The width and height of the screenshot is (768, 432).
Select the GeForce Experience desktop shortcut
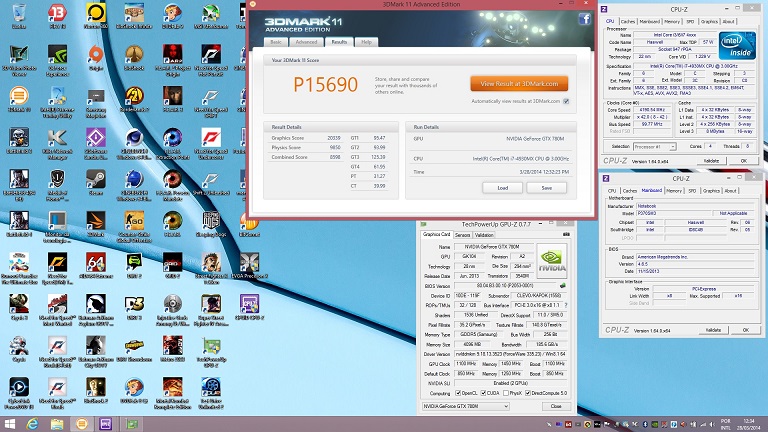57,61
